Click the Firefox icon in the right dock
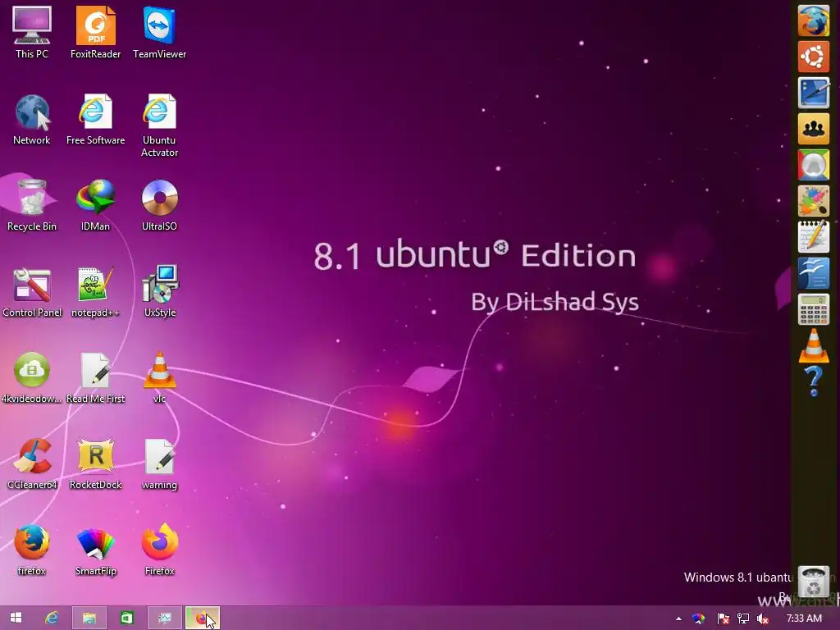 tap(813, 21)
